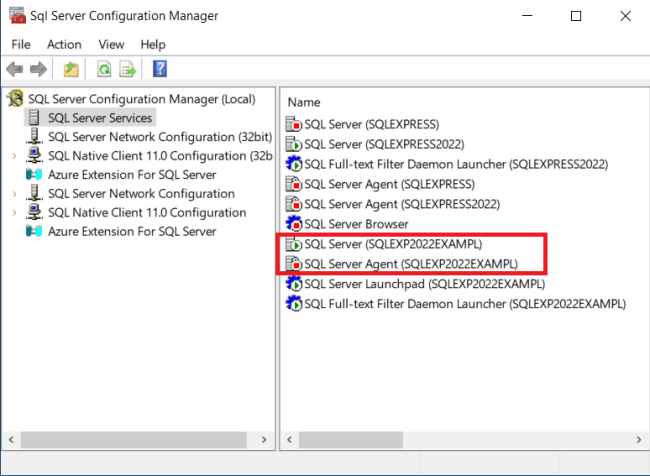Click icon of SQL Server (SQLEXP2022EXAMPL)
The image size is (650, 476).
tap(293, 244)
